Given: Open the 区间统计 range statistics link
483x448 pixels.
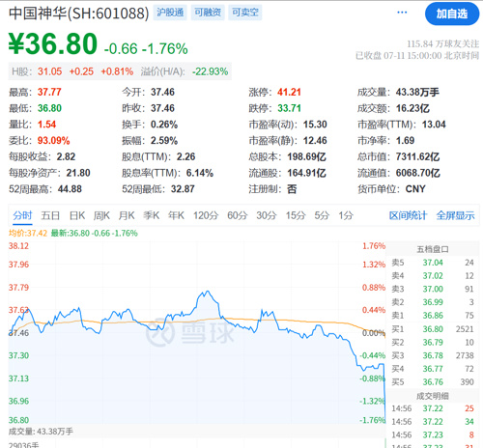Looking at the screenshot, I should [x=408, y=215].
